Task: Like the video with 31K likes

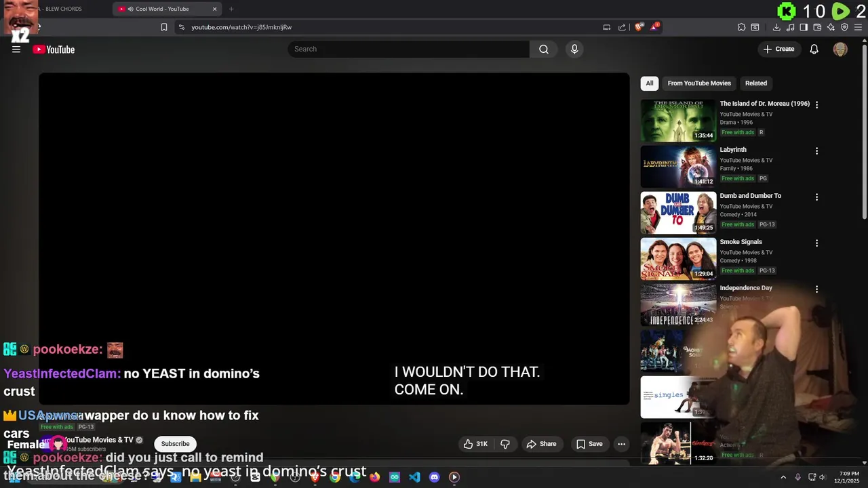Action: click(475, 444)
